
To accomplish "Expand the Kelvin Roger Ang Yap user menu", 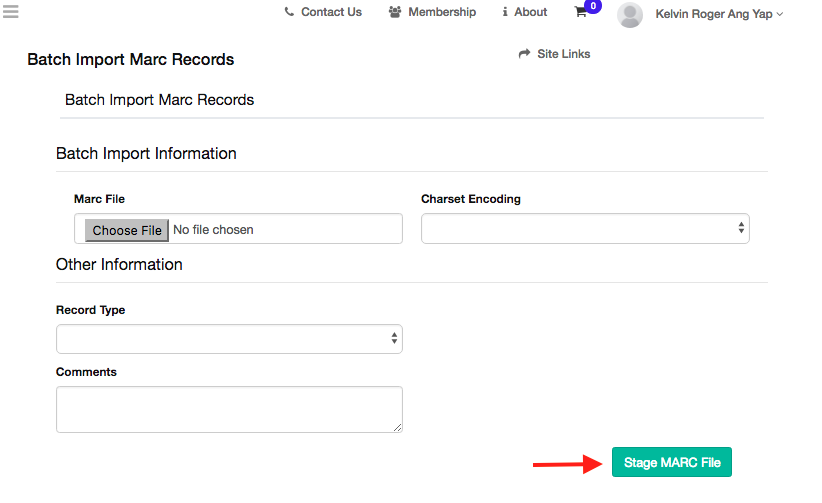I will tap(719, 14).
